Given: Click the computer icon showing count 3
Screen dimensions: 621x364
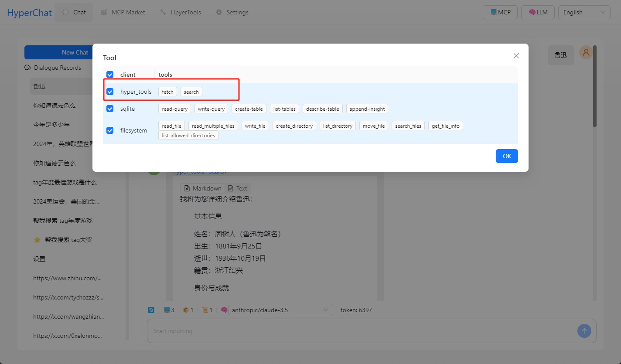Looking at the screenshot, I should click(167, 310).
